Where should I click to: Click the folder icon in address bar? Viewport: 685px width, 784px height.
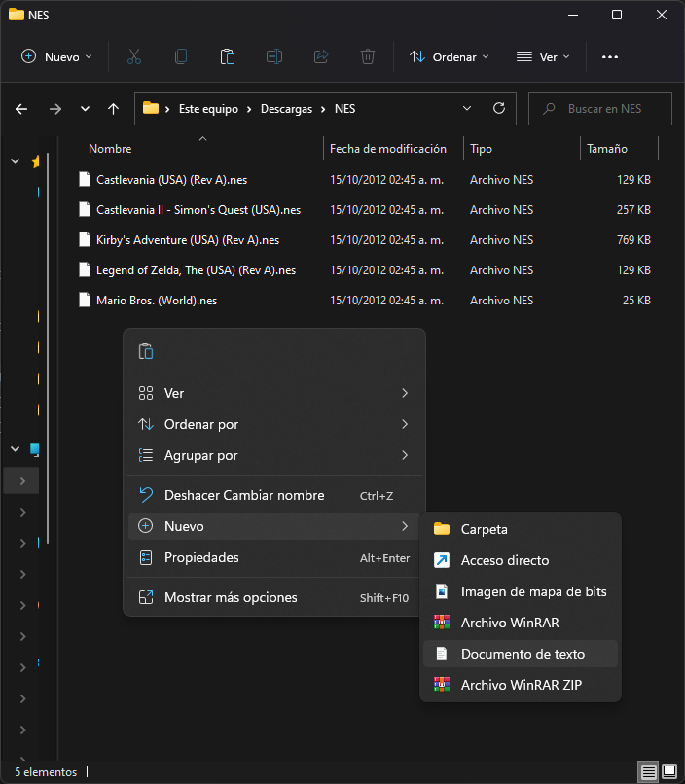(151, 108)
